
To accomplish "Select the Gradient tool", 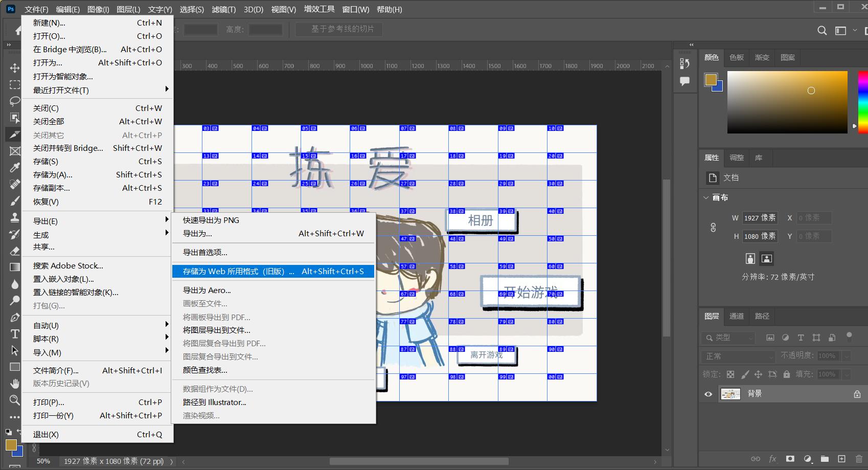I will click(x=15, y=267).
